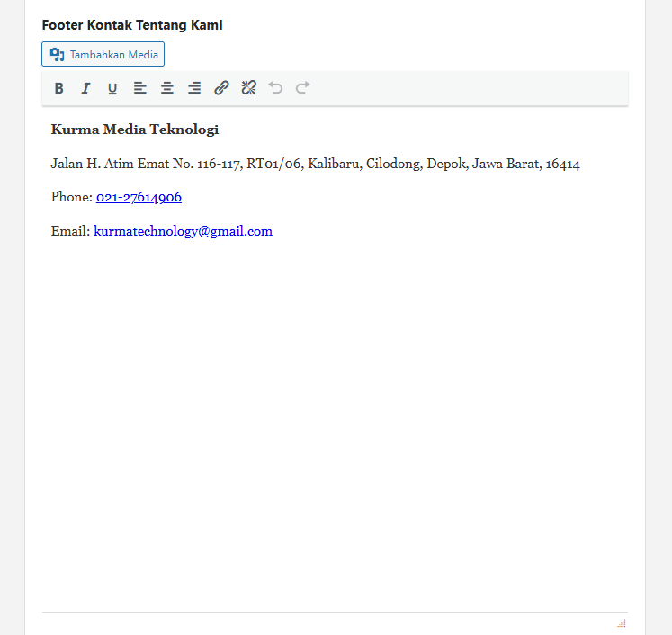Toggle underline formatting
Screen dimensions: 672x635
[x=112, y=88]
